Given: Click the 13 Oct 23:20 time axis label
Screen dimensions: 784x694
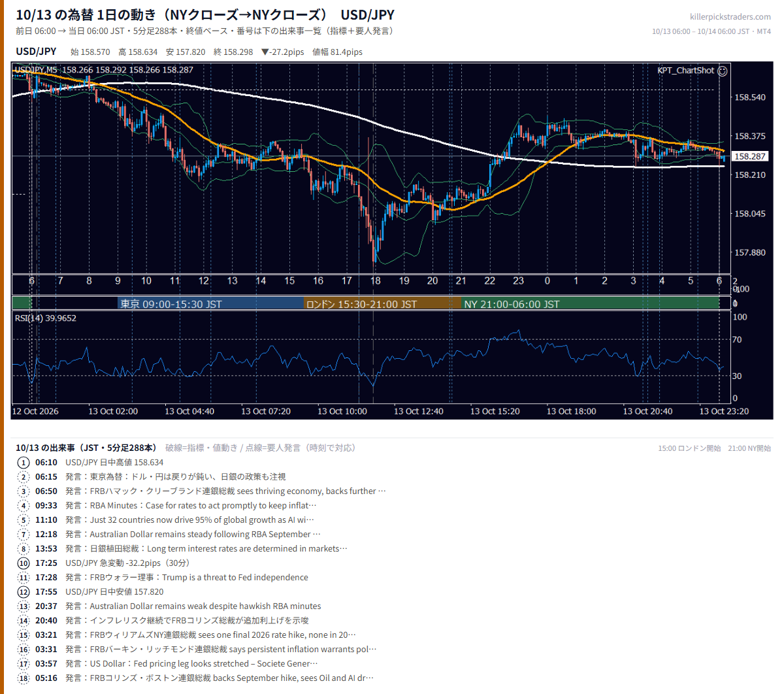Looking at the screenshot, I should (724, 411).
